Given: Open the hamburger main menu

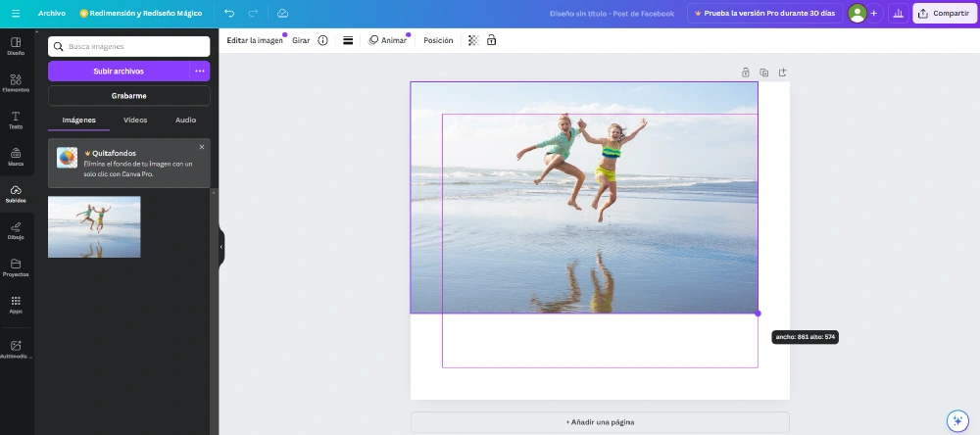Looking at the screenshot, I should click(x=16, y=13).
